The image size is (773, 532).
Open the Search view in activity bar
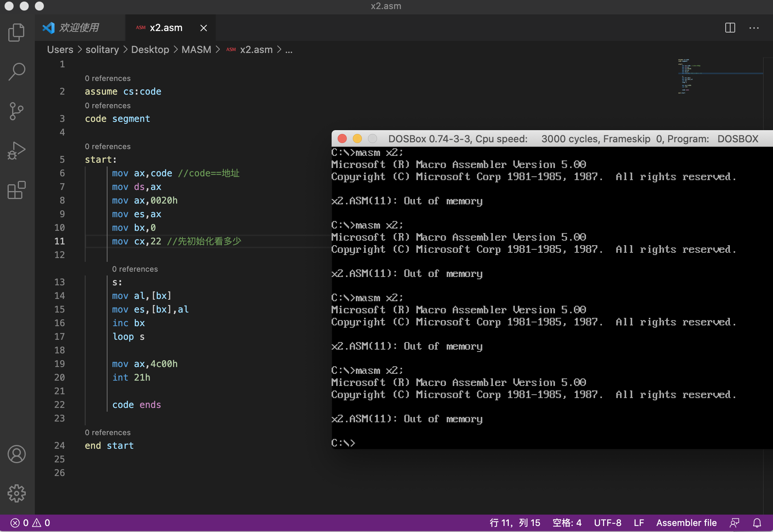point(17,72)
